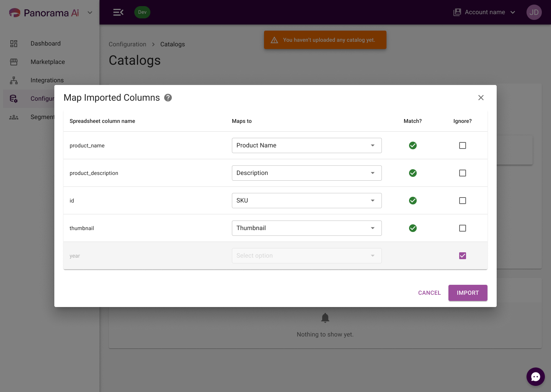Go to Configuration breadcrumb link
The width and height of the screenshot is (551, 392).
[127, 44]
